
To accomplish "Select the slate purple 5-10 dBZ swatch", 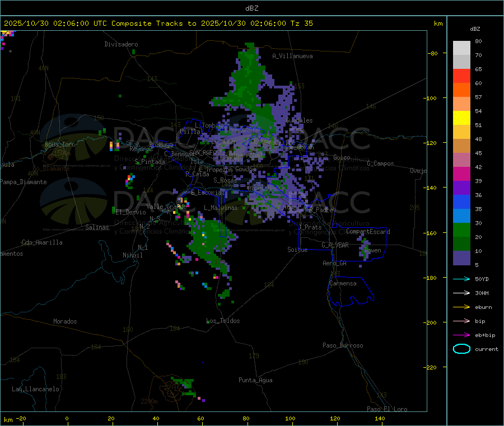I will pyautogui.click(x=461, y=258).
